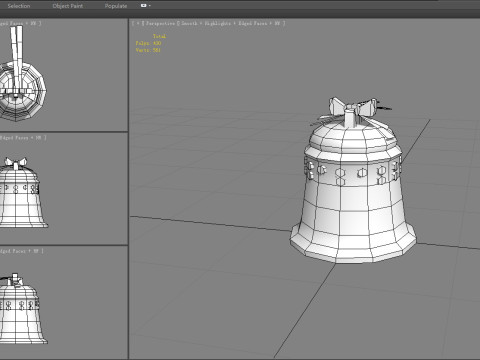
Task: Select the bell body in Perspective viewport
Action: [353, 200]
